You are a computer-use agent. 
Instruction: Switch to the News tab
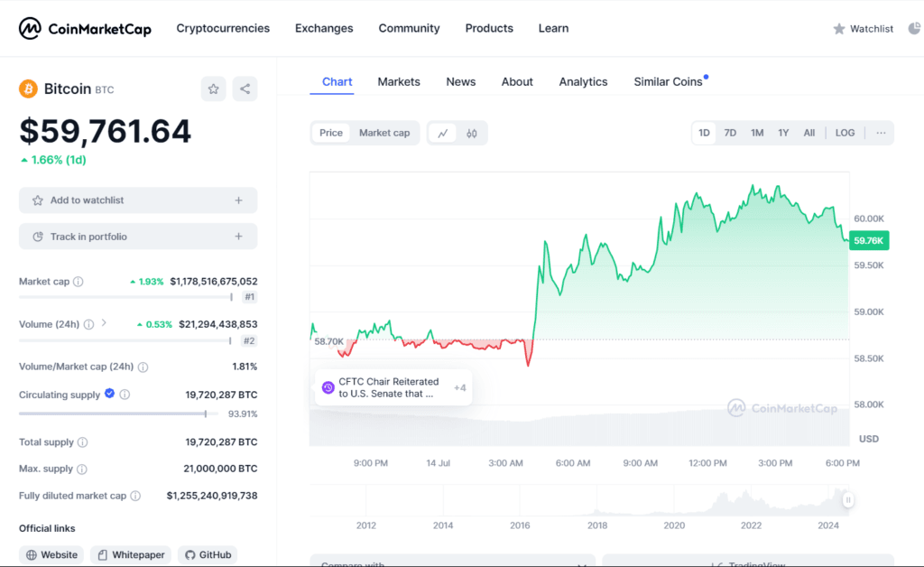click(x=461, y=82)
